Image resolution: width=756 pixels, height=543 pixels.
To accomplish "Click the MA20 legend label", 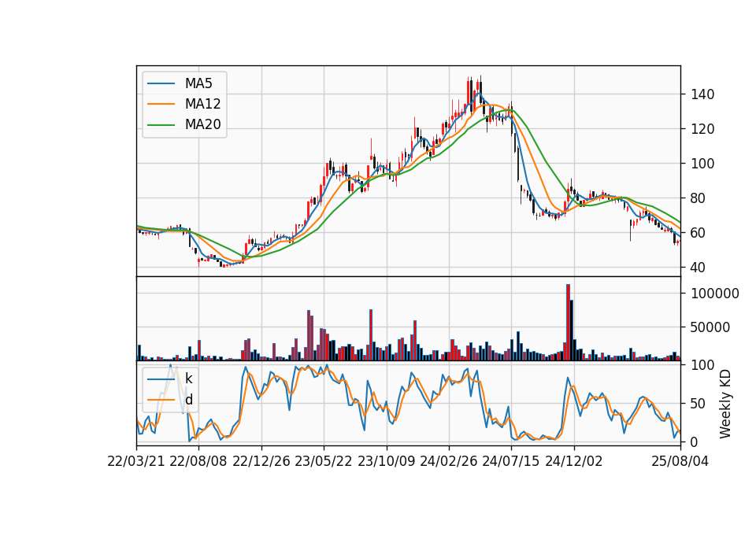I will (202, 124).
